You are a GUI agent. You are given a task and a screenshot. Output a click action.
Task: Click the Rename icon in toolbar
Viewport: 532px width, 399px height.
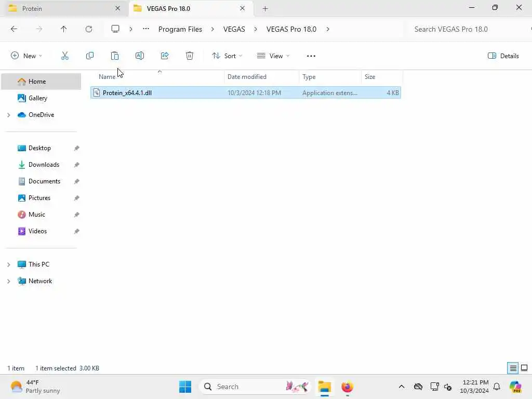click(140, 56)
